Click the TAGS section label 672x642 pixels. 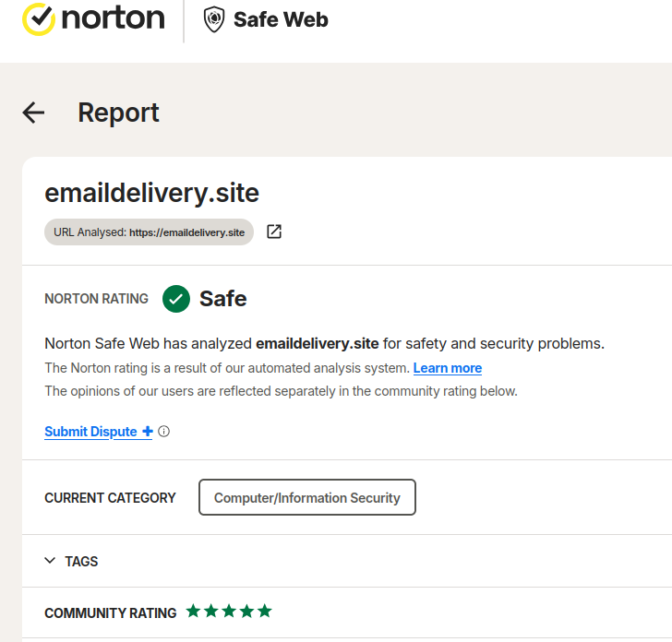point(81,561)
